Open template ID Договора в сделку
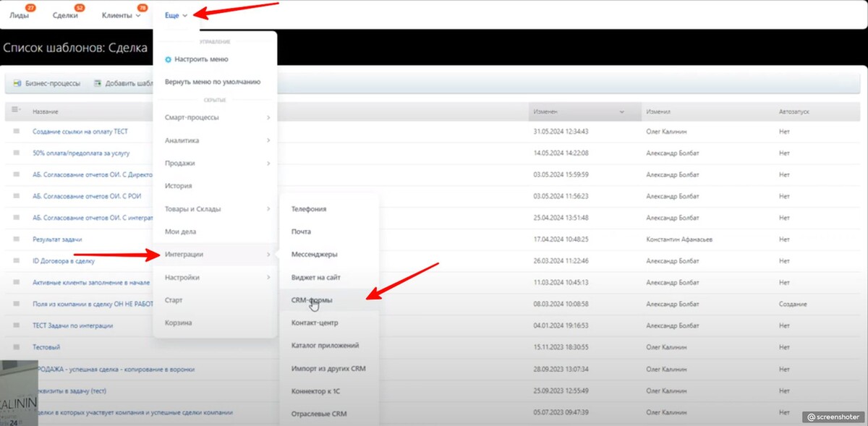Viewport: 868px width, 426px height. [62, 260]
